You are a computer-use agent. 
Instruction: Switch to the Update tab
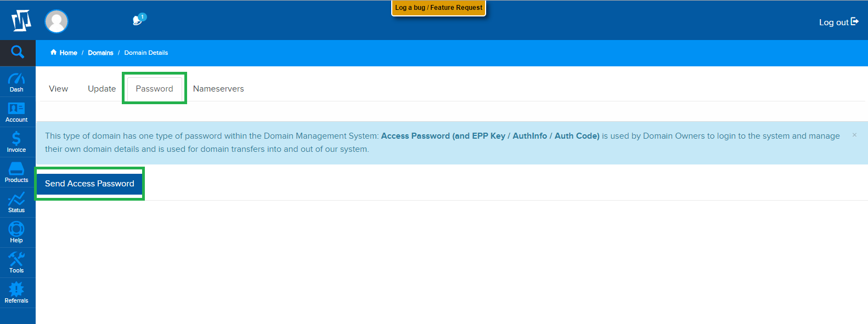click(x=102, y=89)
